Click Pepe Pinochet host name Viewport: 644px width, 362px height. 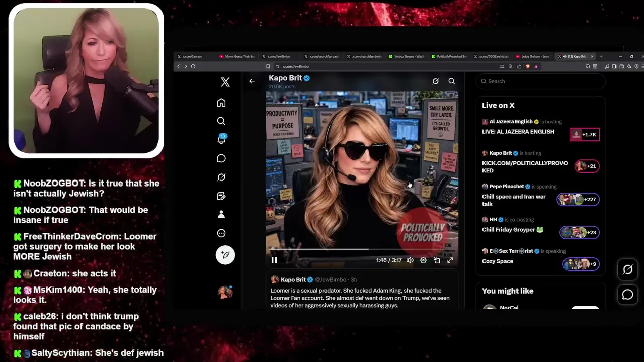click(507, 187)
